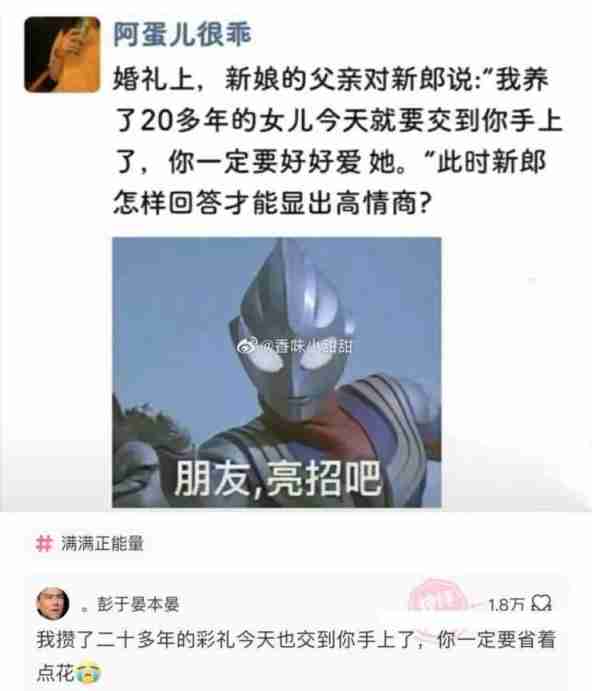Click the small dot before 彭于晏本晏
The image size is (592, 691).
click(85, 610)
